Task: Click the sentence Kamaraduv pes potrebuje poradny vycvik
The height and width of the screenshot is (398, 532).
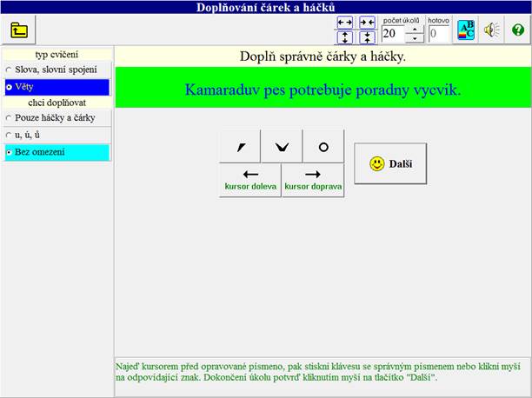Action: (323, 90)
